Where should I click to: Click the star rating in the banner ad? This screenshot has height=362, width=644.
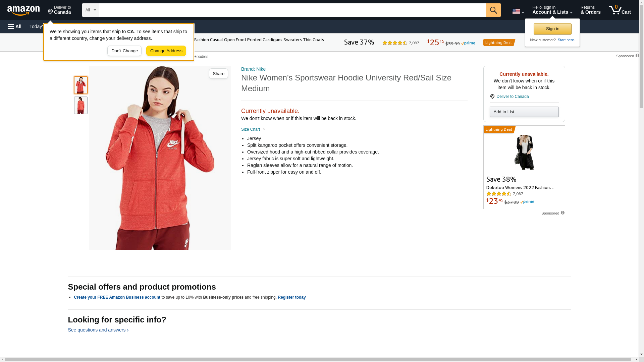395,43
